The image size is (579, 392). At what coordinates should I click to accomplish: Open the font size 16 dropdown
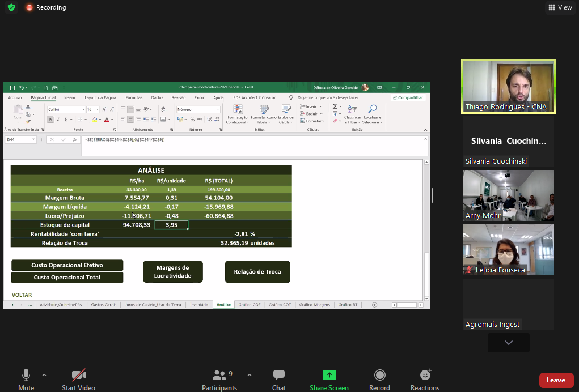(x=98, y=109)
